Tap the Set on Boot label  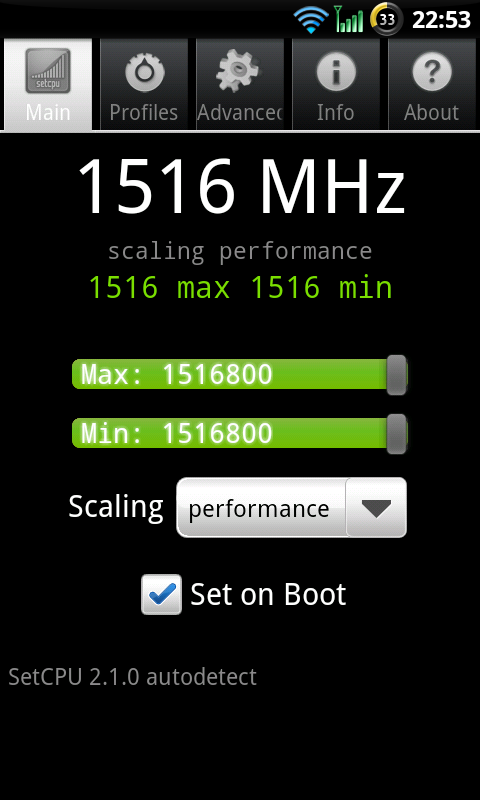click(268, 594)
